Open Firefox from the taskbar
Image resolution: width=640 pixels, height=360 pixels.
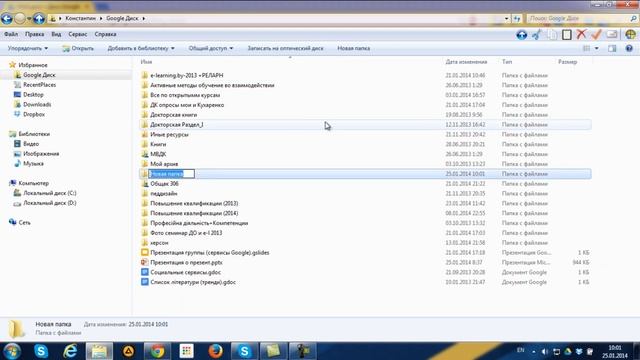click(215, 351)
